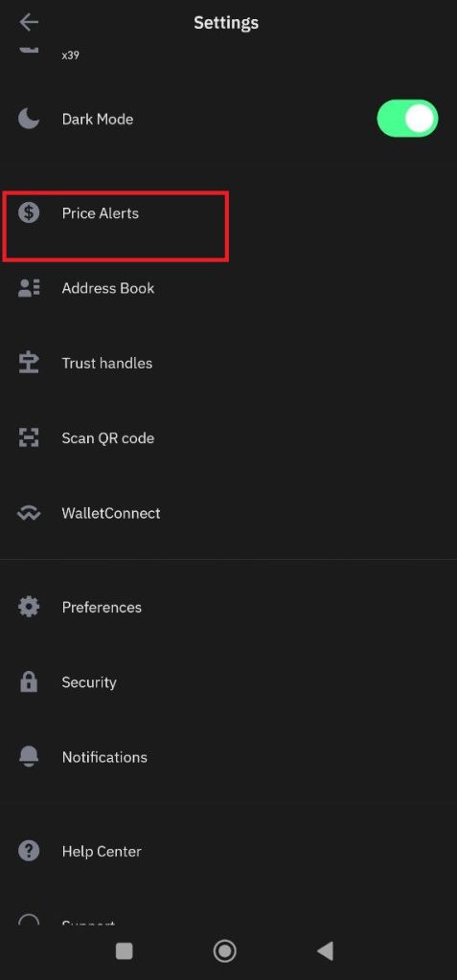Tap the Android recent apps square

pyautogui.click(x=124, y=950)
